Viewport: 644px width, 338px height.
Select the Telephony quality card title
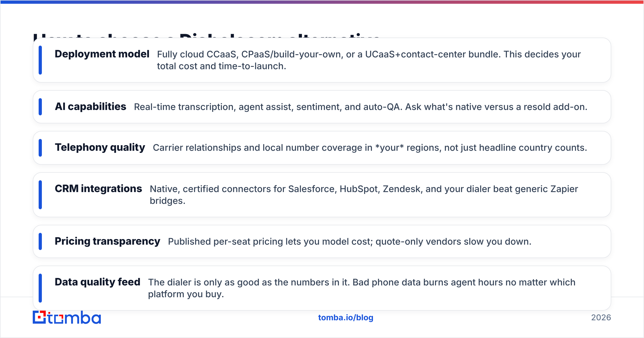click(x=100, y=148)
